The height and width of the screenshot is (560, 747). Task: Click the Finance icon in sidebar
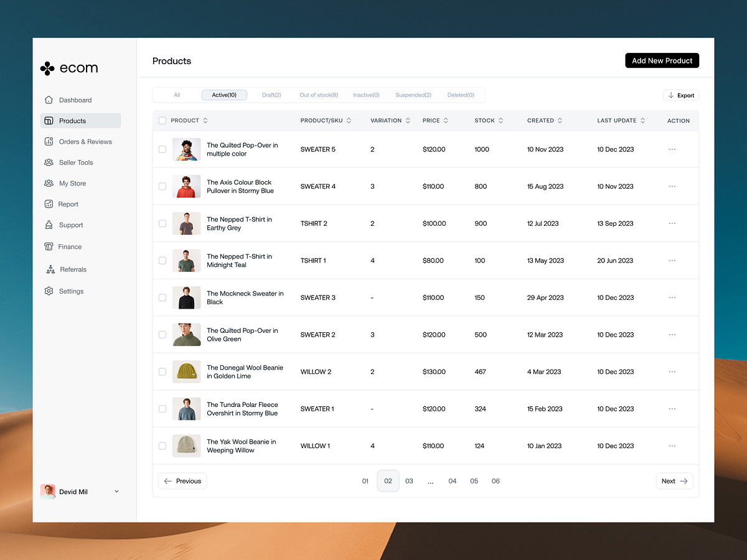pos(49,247)
